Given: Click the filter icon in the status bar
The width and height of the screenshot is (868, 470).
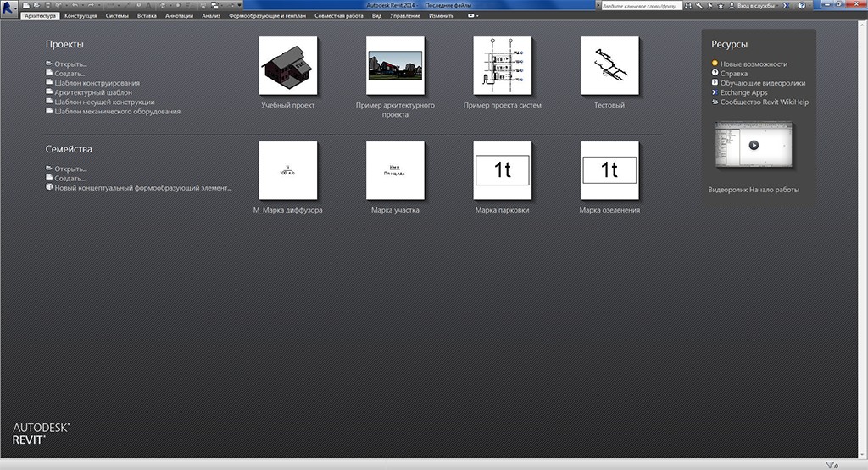Looking at the screenshot, I should point(832,465).
